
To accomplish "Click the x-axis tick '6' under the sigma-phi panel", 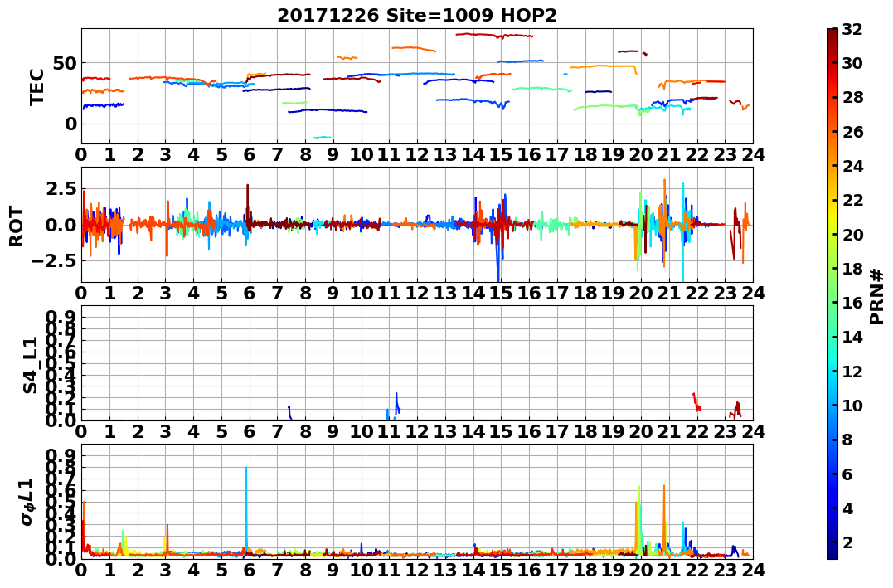I will tap(250, 570).
